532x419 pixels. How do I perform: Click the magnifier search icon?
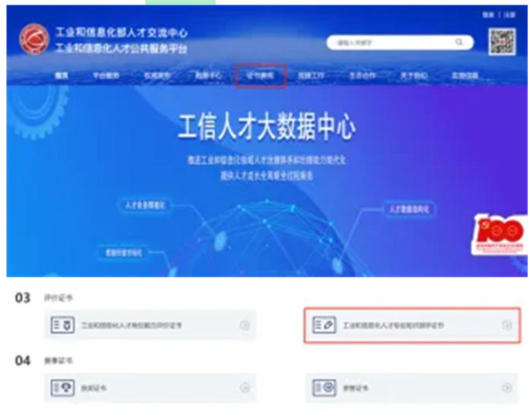tap(459, 42)
